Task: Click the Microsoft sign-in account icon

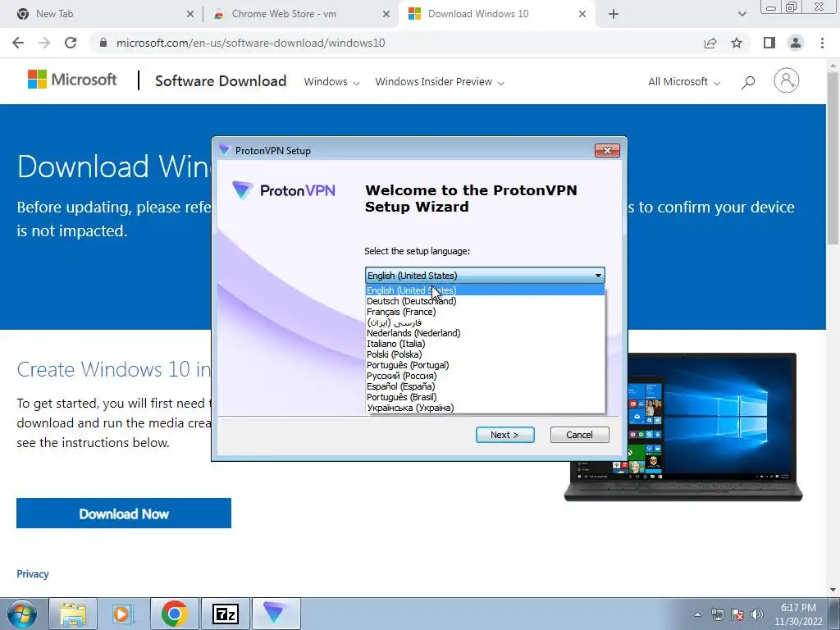Action: click(787, 81)
